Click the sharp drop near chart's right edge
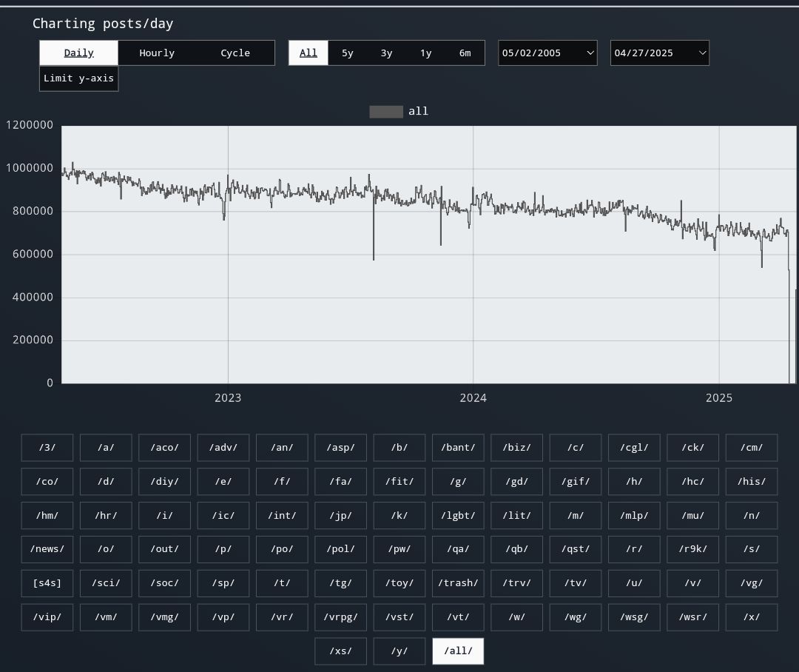This screenshot has width=799, height=672. tap(789, 326)
